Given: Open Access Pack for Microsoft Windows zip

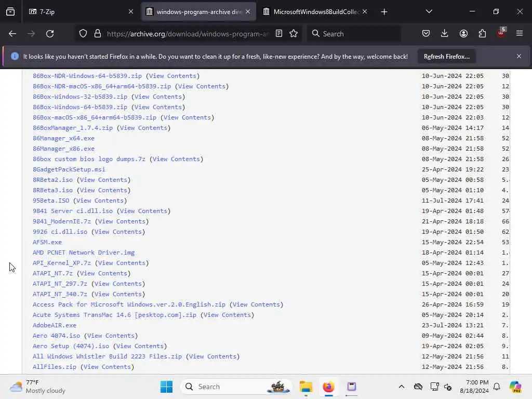Looking at the screenshot, I should point(129,304).
